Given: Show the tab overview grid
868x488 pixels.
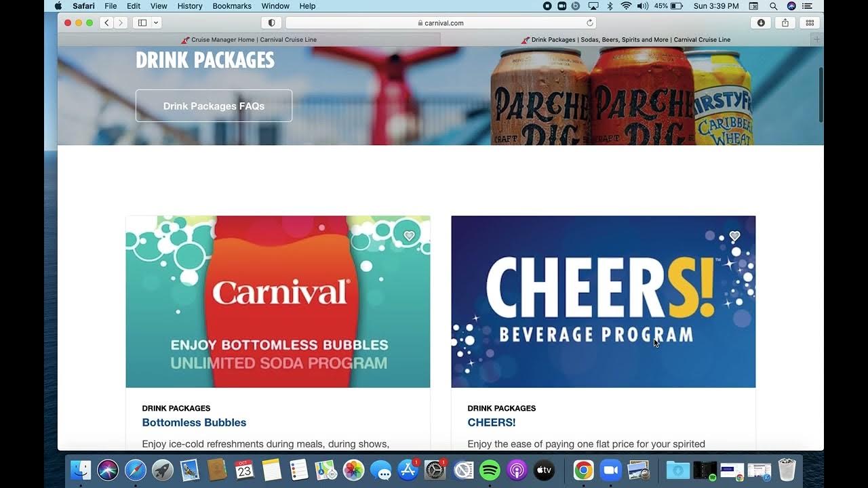Looking at the screenshot, I should click(810, 22).
